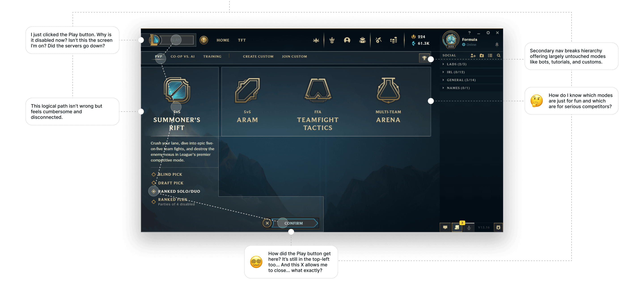
Task: Open the help question mark icon
Action: point(469,33)
